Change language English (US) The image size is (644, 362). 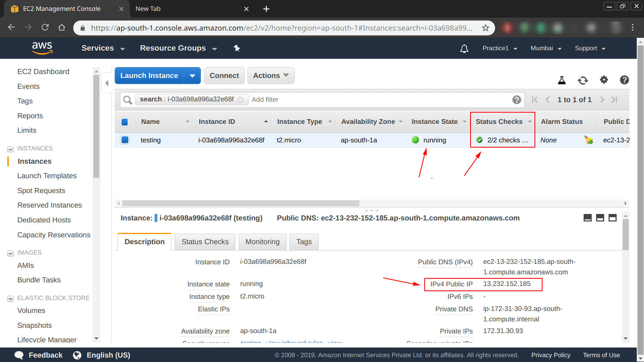pos(101,355)
